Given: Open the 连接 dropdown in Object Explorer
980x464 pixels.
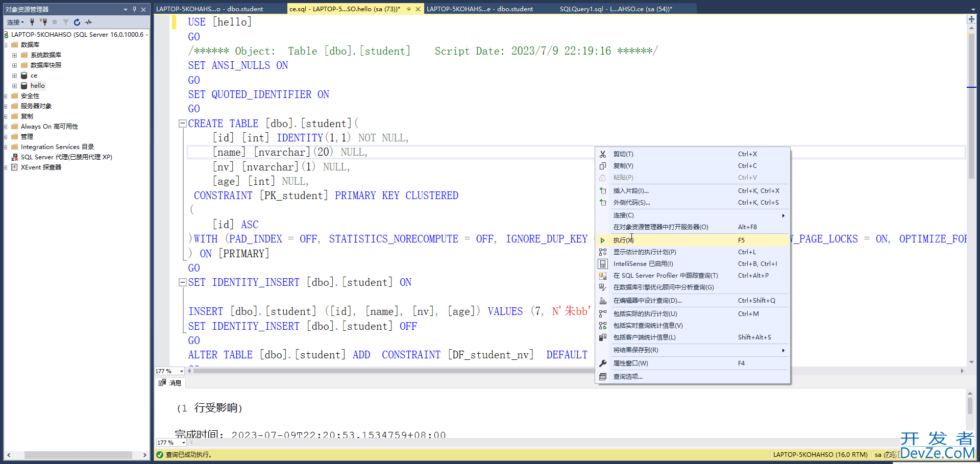Looking at the screenshot, I should pyautogui.click(x=15, y=22).
